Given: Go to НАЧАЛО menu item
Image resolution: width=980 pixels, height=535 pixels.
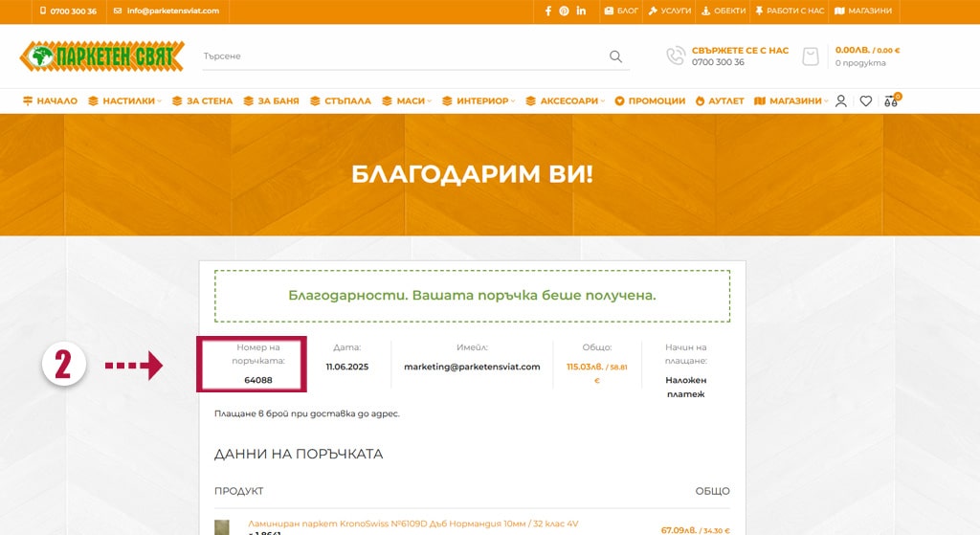Looking at the screenshot, I should (50, 100).
